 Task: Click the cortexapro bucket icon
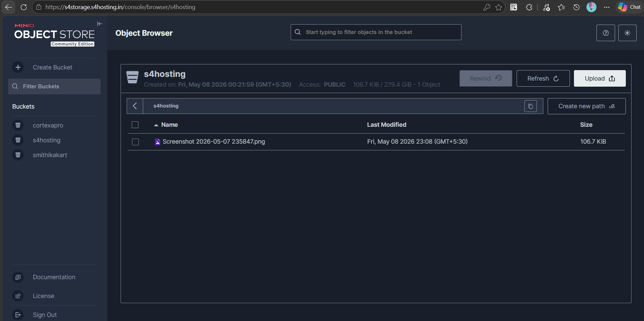(18, 125)
